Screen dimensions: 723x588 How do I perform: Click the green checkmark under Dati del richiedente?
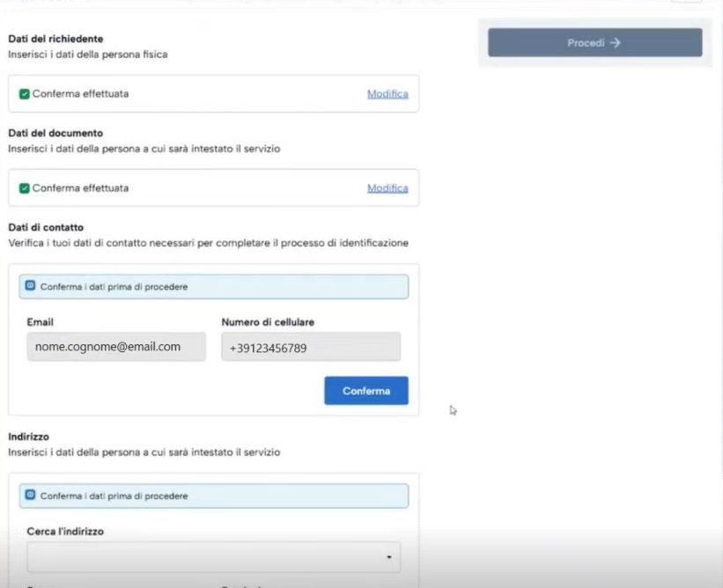click(x=25, y=93)
